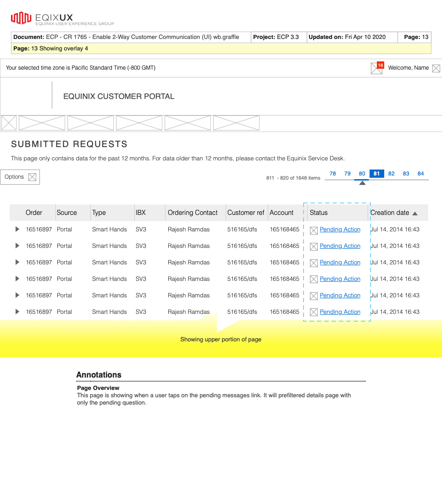Open Pending Action link in fourth row

point(340,279)
